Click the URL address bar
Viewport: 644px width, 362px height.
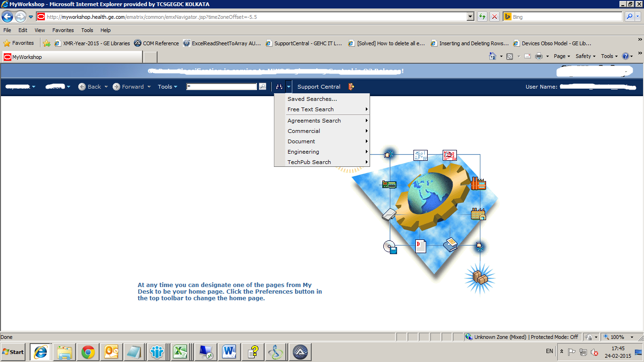[x=255, y=17]
